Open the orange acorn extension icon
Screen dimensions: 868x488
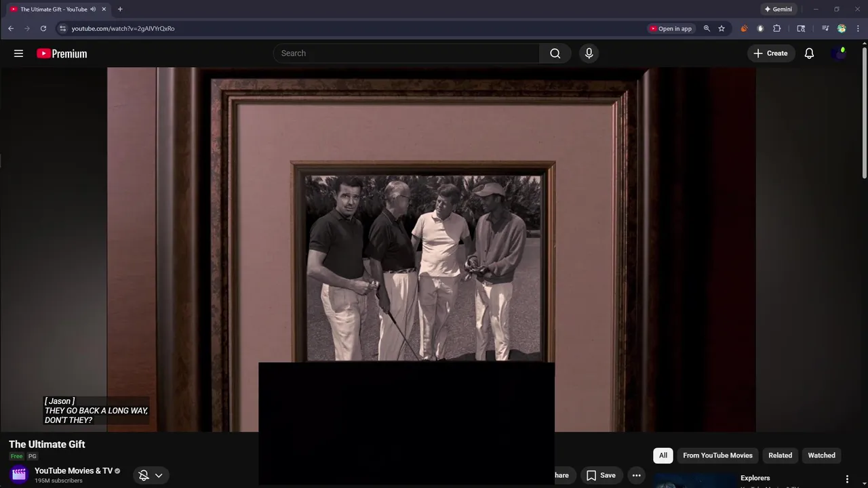coord(744,28)
